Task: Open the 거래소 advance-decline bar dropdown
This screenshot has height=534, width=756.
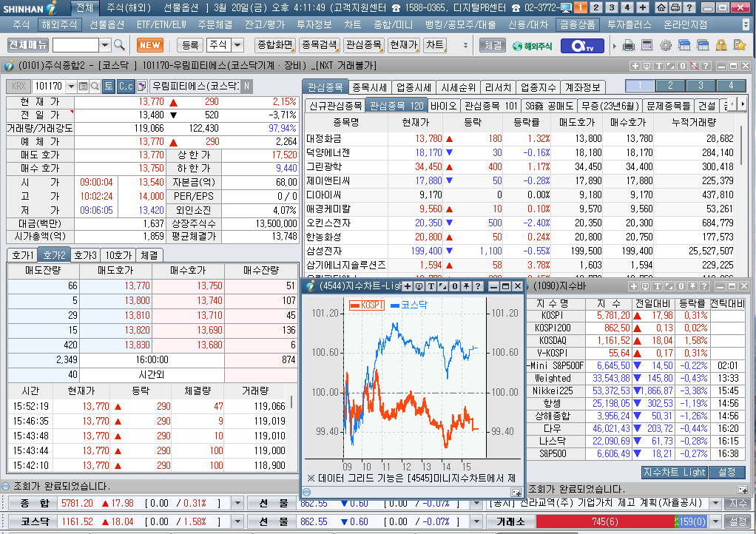Action: [x=715, y=522]
